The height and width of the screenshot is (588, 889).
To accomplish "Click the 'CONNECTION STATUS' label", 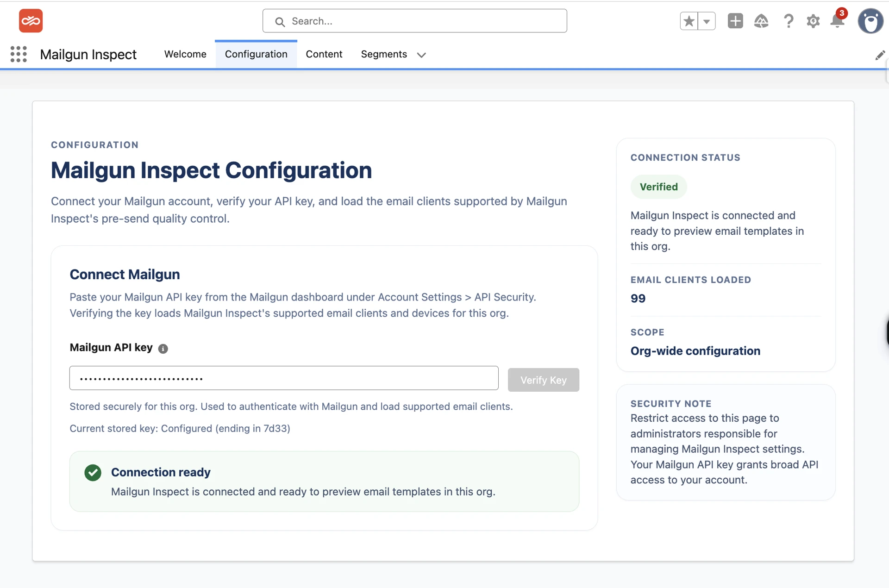I will 685,157.
